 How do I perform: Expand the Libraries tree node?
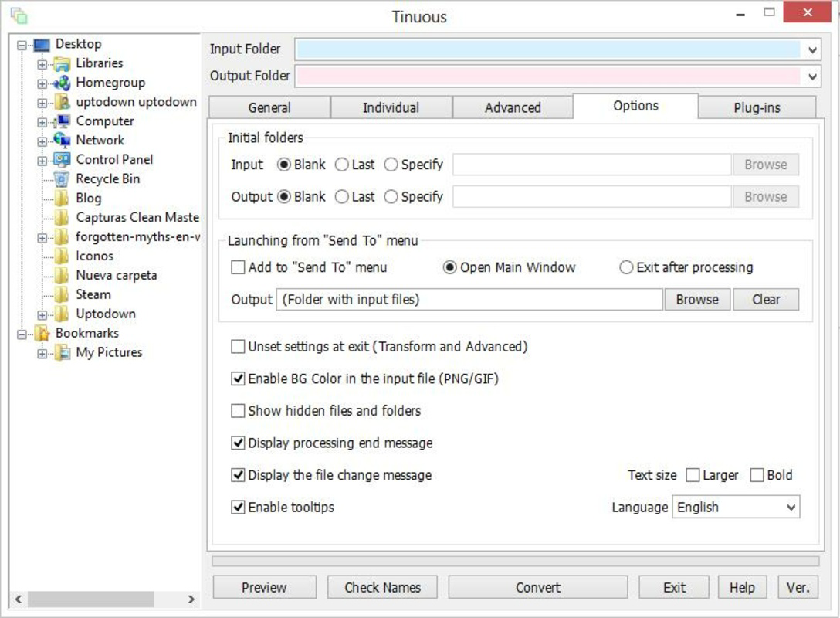click(x=42, y=65)
